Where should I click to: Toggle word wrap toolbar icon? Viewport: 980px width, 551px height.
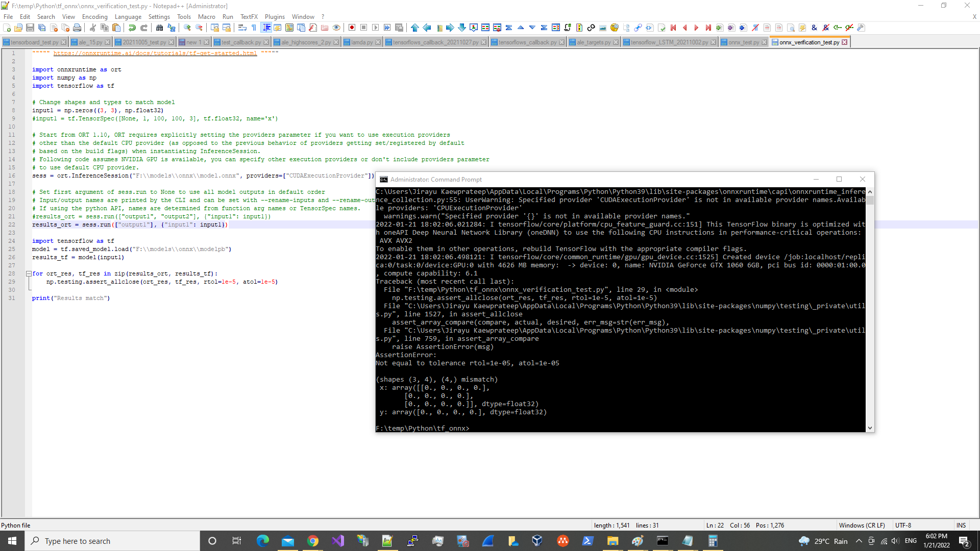tap(242, 28)
